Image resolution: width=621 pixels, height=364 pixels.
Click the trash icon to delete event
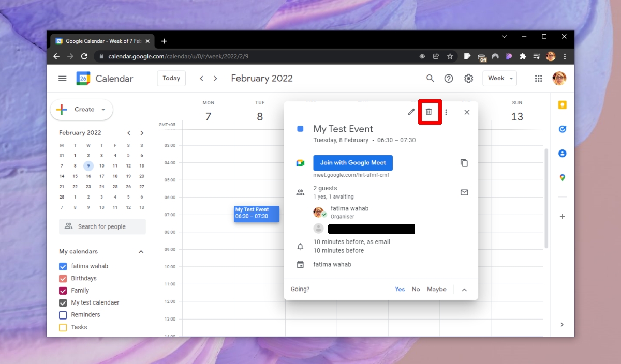[x=428, y=112]
